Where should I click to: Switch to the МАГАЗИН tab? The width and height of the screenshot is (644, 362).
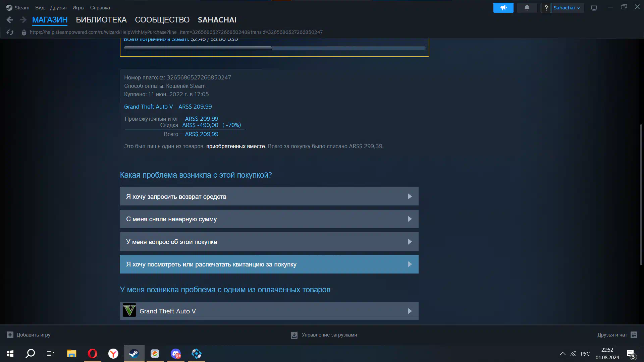tap(50, 20)
